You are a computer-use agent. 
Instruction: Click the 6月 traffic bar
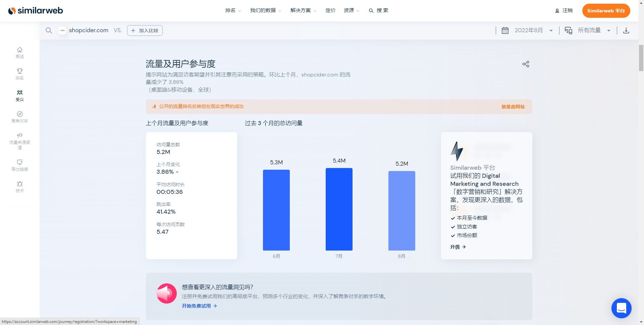coord(276,210)
